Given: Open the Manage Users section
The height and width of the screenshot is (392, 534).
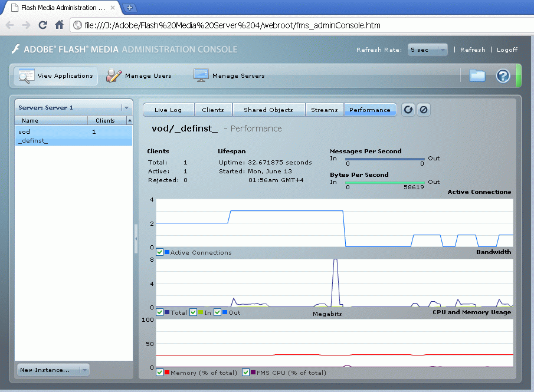Looking at the screenshot, I should [x=139, y=75].
